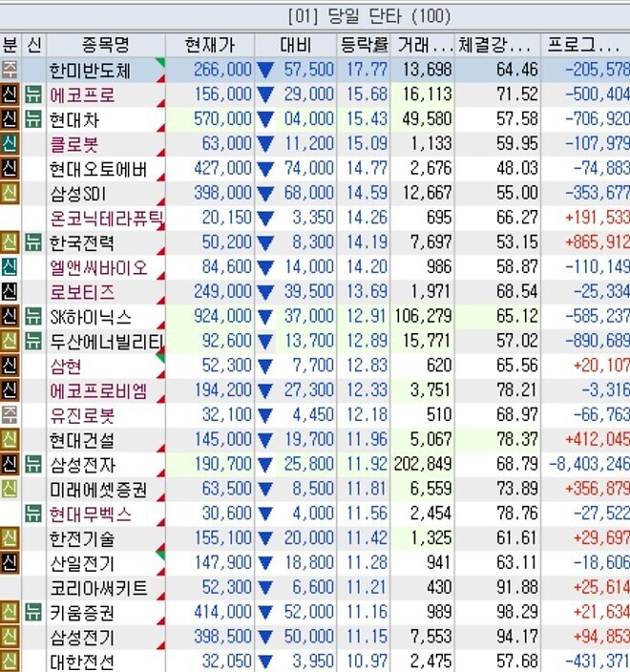
Task: Open the 뉴 news icon for 삼성전자
Action: 33,464
